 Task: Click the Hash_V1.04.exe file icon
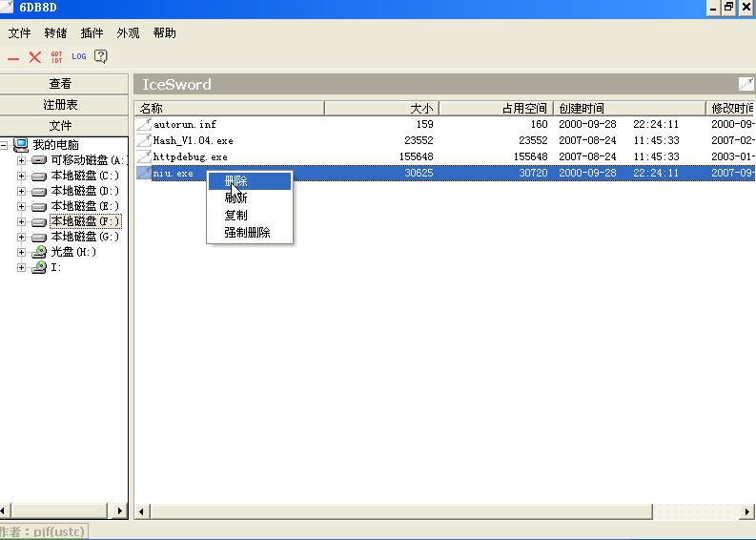pos(144,140)
